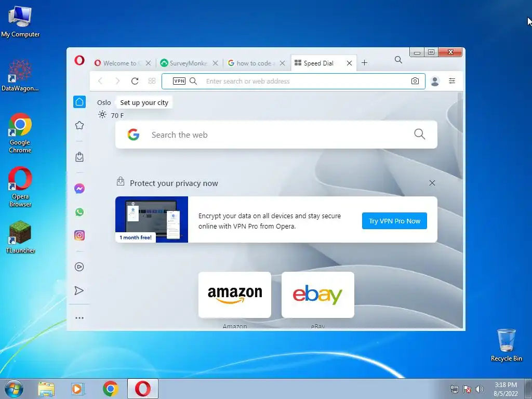Open Chrome from the taskbar

(110, 389)
